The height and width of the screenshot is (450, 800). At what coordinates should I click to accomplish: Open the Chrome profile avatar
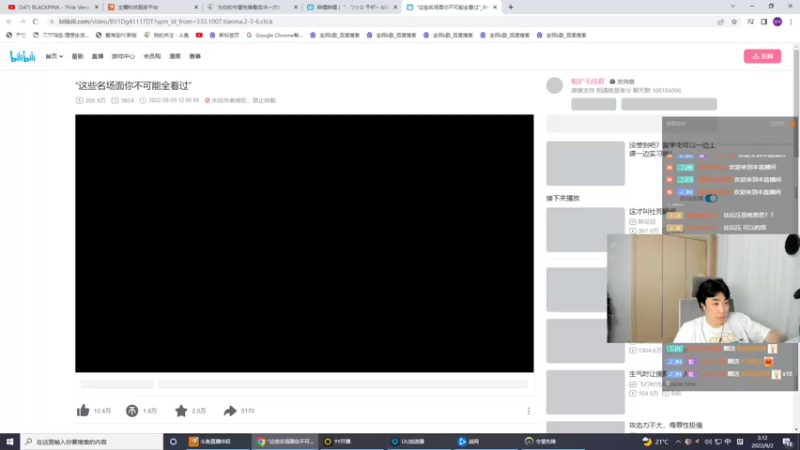778,21
